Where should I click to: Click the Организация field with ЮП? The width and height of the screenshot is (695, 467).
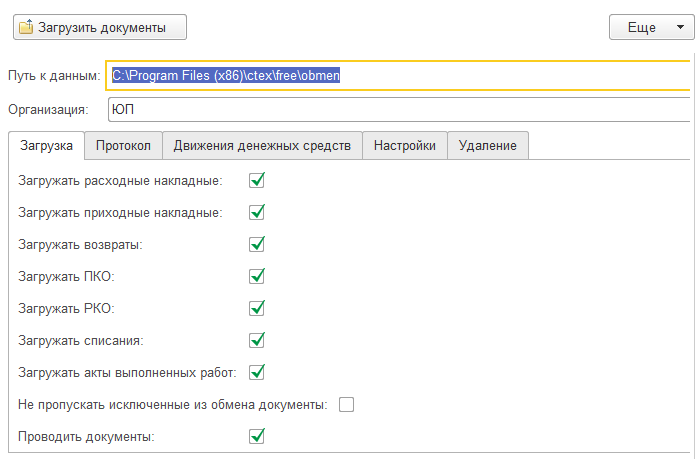[400, 109]
